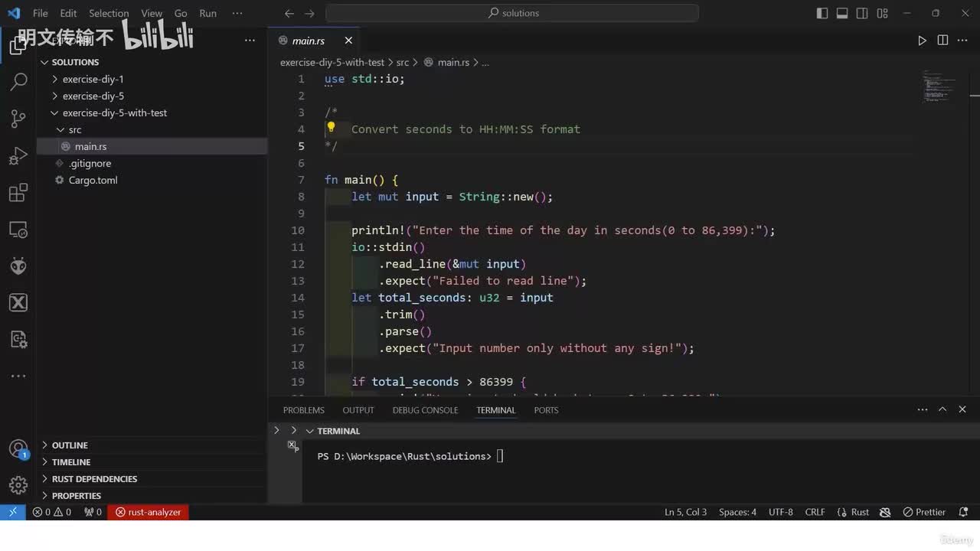Change the UTF-8 encoding
Image resolution: width=980 pixels, height=551 pixels.
click(x=781, y=512)
